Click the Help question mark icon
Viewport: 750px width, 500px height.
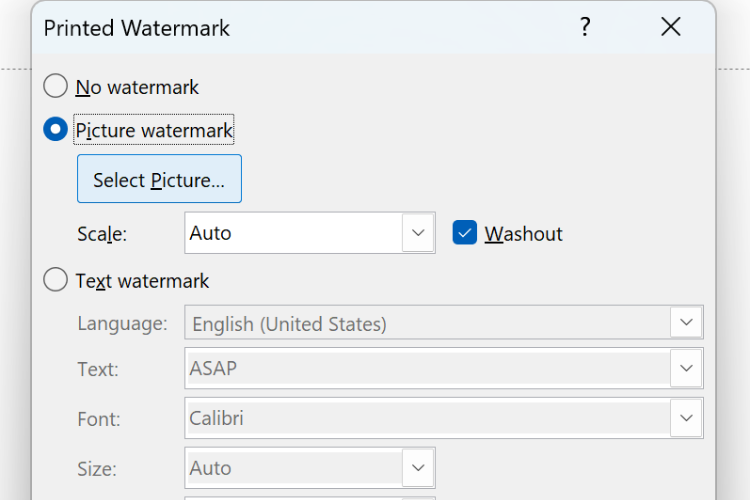[585, 27]
